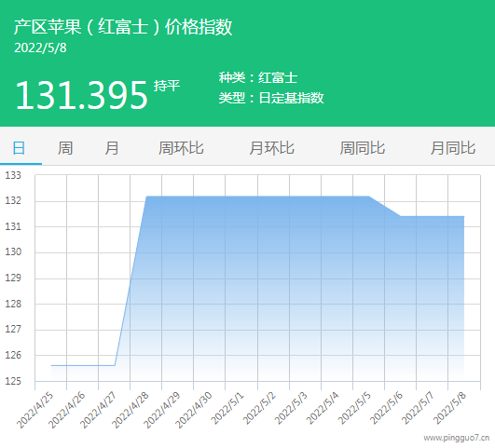Click the 2022/5/1 x-axis date label
The width and height of the screenshot is (495, 448).
point(227,409)
